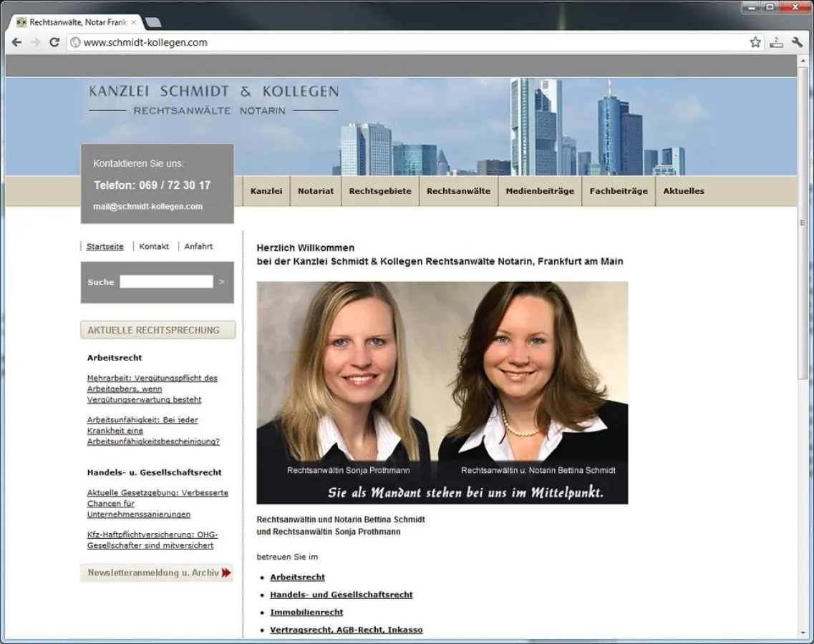Click the Anfahrt link
Viewport: 814px width, 644px height.
pos(198,246)
